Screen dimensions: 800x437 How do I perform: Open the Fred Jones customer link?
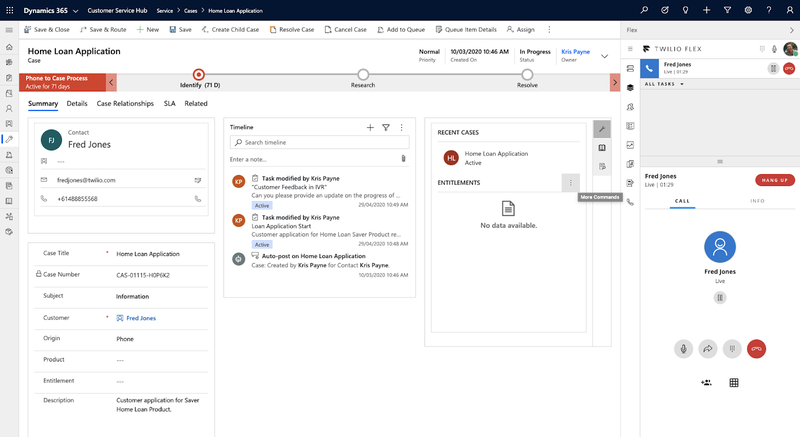140,318
